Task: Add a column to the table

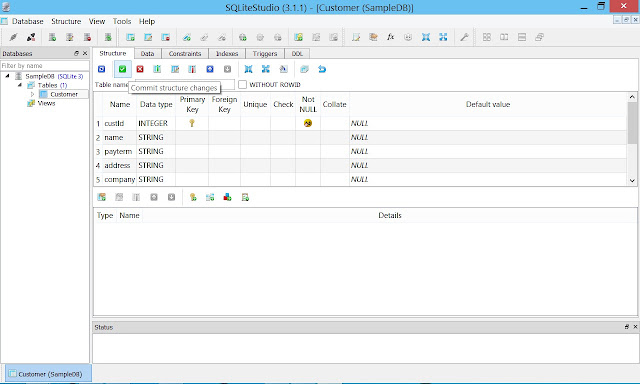Action: tap(157, 69)
